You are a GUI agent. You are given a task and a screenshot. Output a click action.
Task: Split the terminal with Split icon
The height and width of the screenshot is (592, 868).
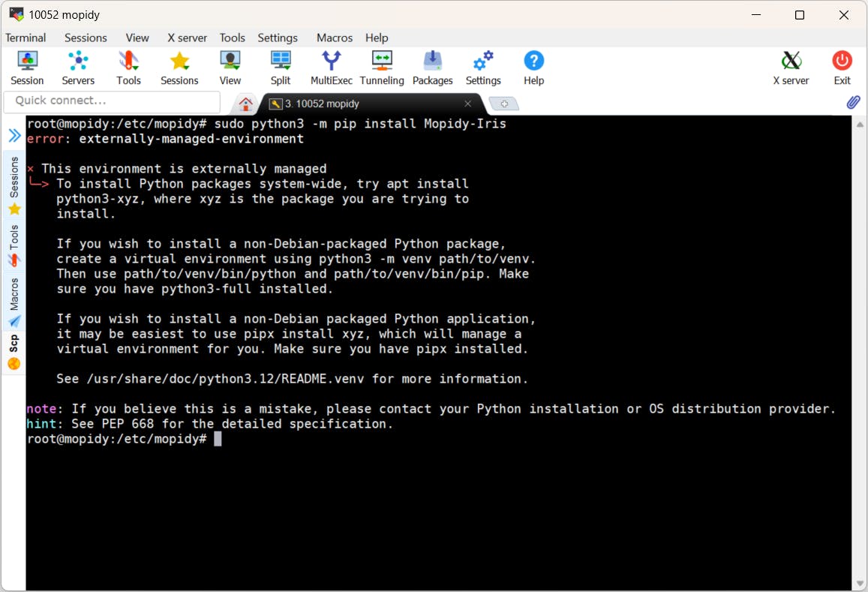point(281,68)
